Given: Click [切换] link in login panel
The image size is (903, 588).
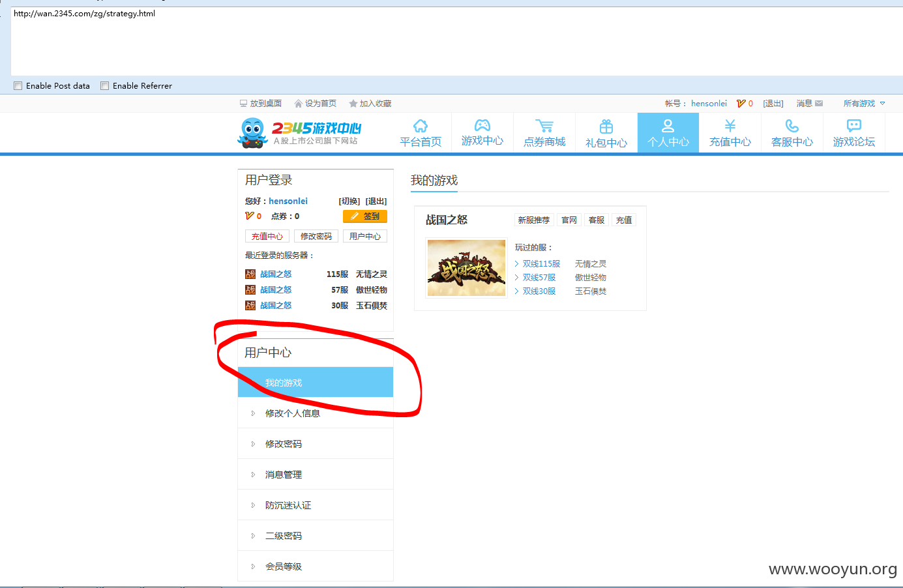Looking at the screenshot, I should (349, 201).
